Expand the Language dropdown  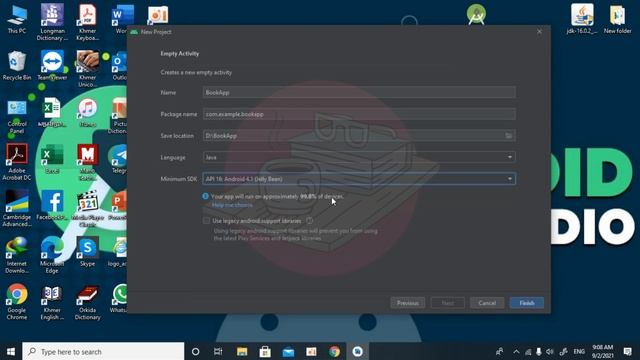click(510, 157)
